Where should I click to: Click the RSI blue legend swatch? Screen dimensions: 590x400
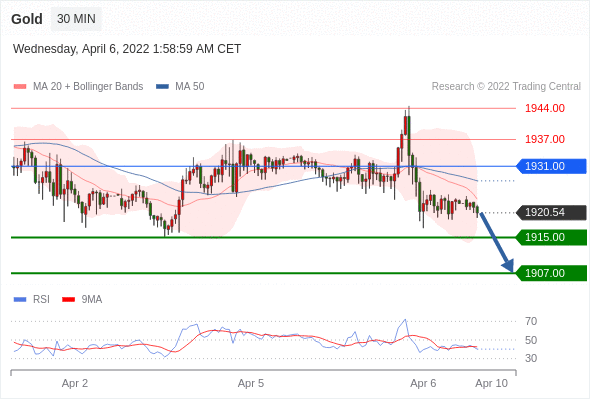(20, 300)
